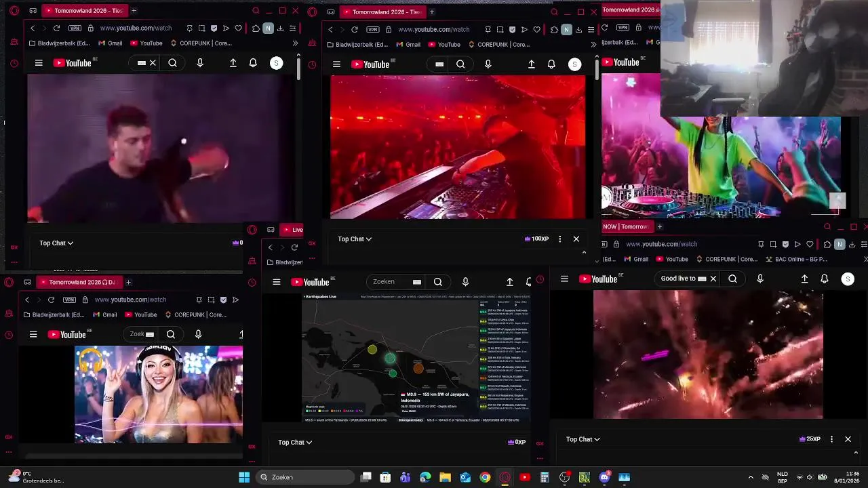
Task: Open Top Chat dropdown in Earthquakes Live window
Action: click(x=295, y=442)
